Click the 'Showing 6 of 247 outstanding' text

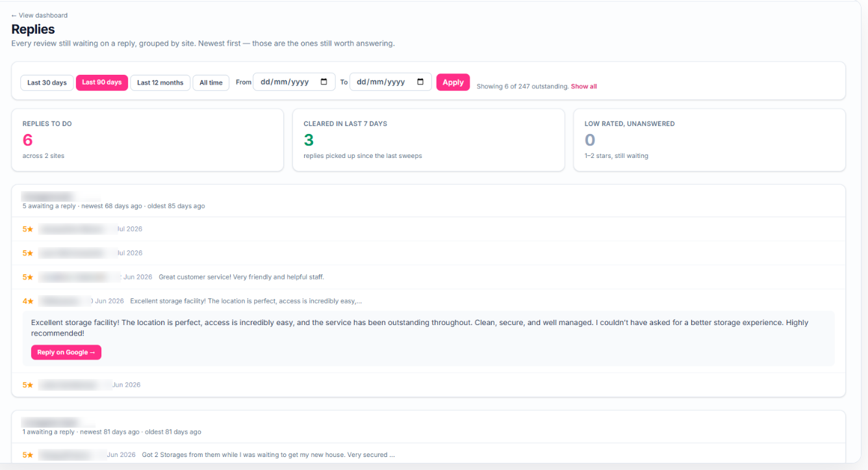(522, 86)
